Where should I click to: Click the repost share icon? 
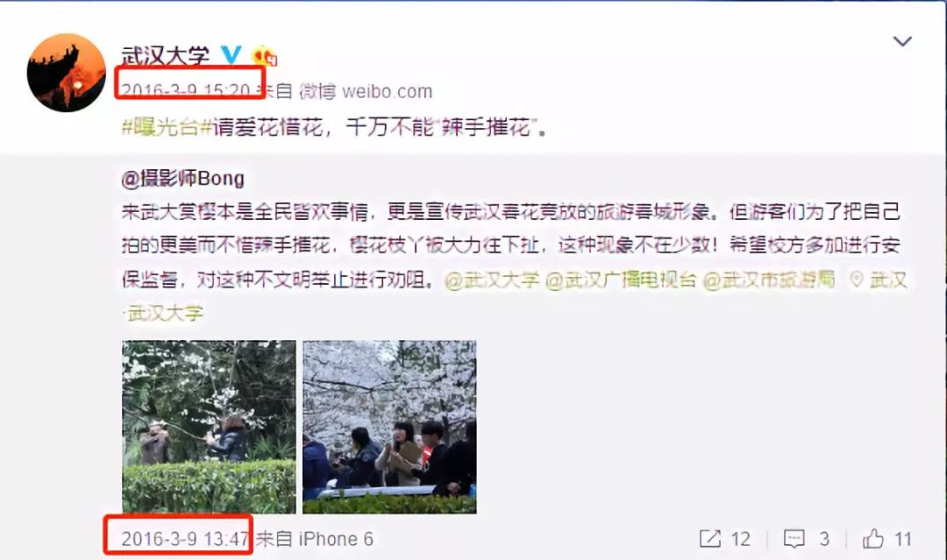(709, 538)
